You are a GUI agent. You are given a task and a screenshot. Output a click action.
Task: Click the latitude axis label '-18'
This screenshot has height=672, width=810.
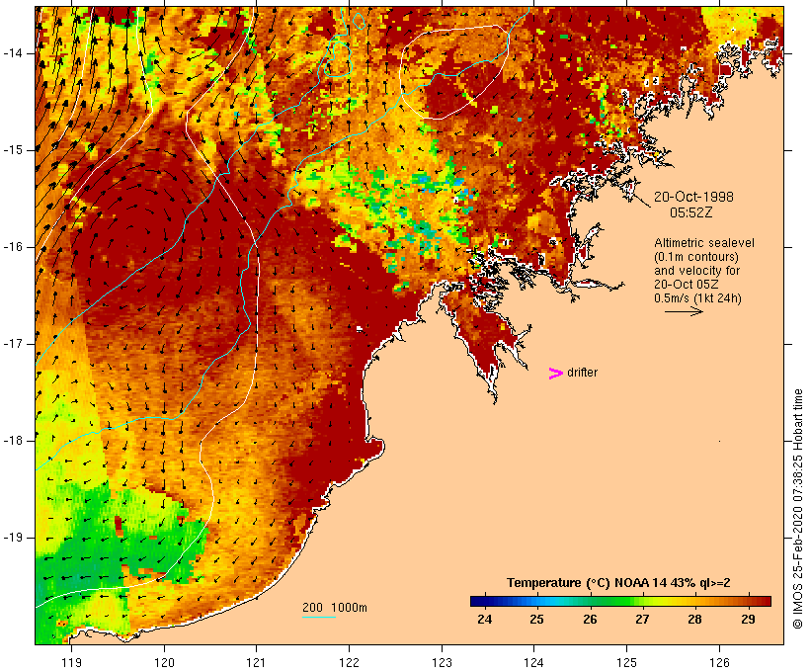12,441
